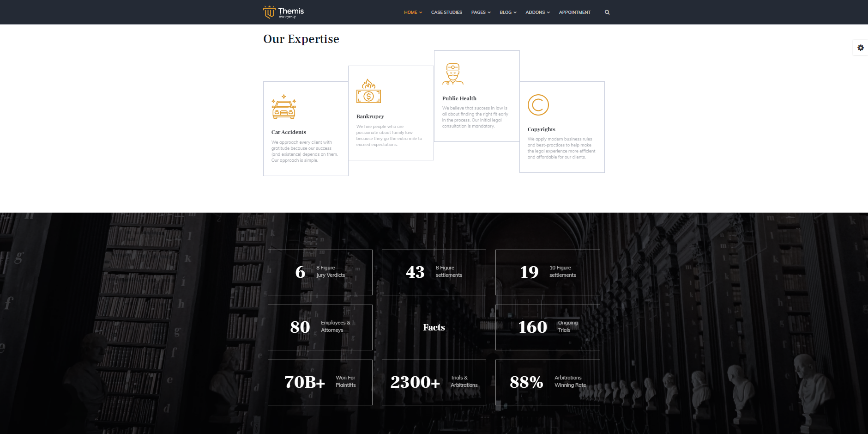The image size is (868, 434).
Task: Expand the BLOG dropdown menu
Action: click(x=508, y=12)
